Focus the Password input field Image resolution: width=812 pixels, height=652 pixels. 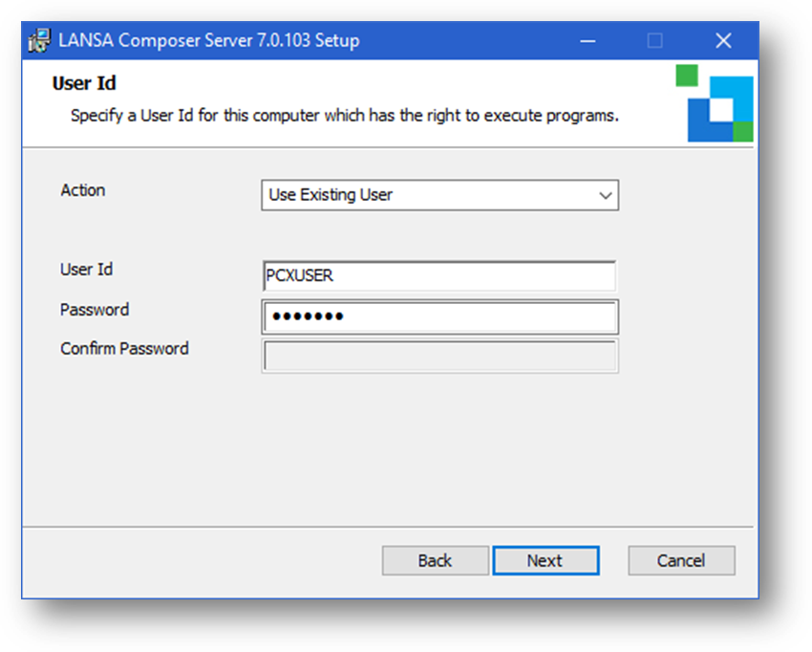click(x=439, y=316)
